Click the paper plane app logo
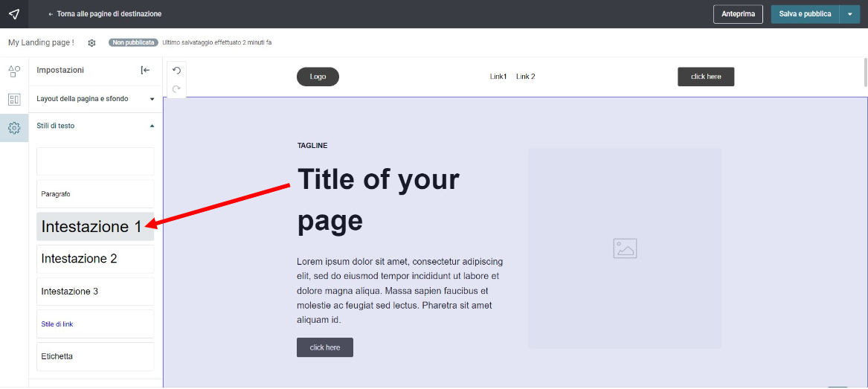This screenshot has height=389, width=868. 14,14
